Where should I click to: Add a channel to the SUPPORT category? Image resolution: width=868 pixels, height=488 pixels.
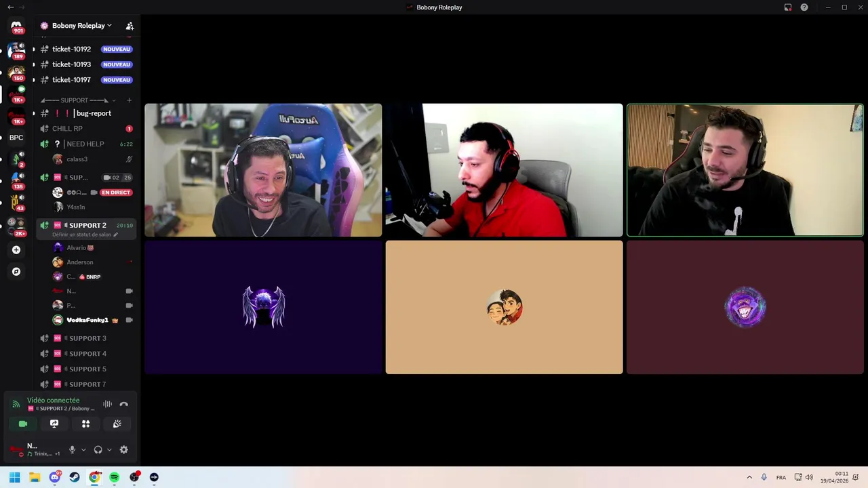tap(129, 100)
